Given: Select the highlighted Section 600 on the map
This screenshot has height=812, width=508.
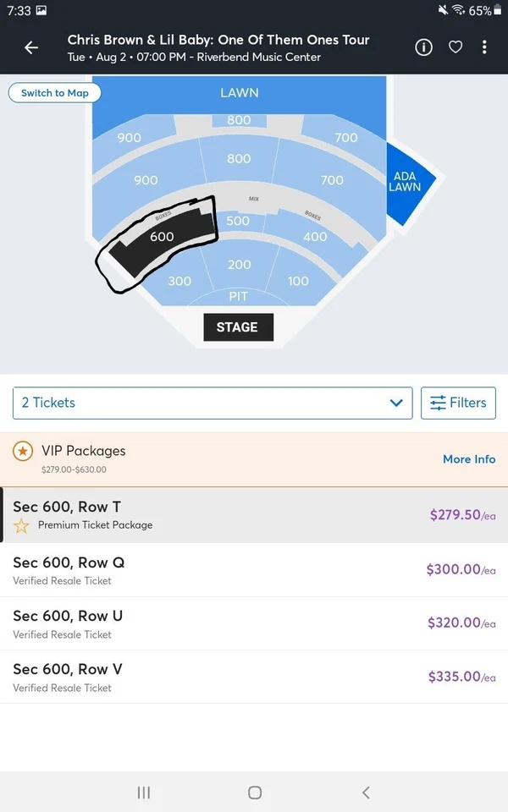Looking at the screenshot, I should (x=161, y=237).
